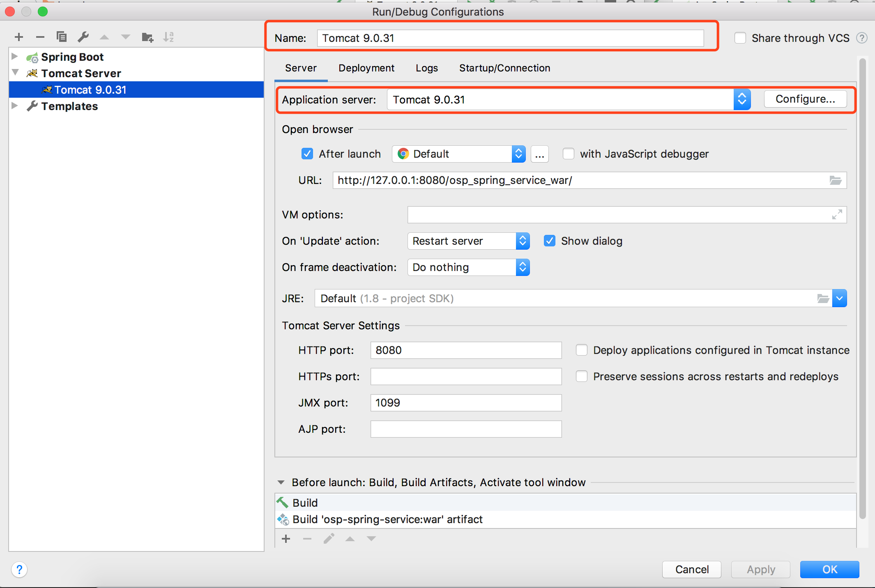This screenshot has height=588, width=875.
Task: Click the VM options expand icon
Action: point(837,214)
